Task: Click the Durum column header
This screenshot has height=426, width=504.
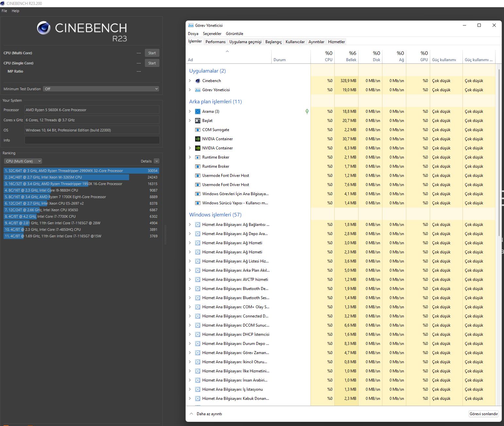Action: point(291,56)
